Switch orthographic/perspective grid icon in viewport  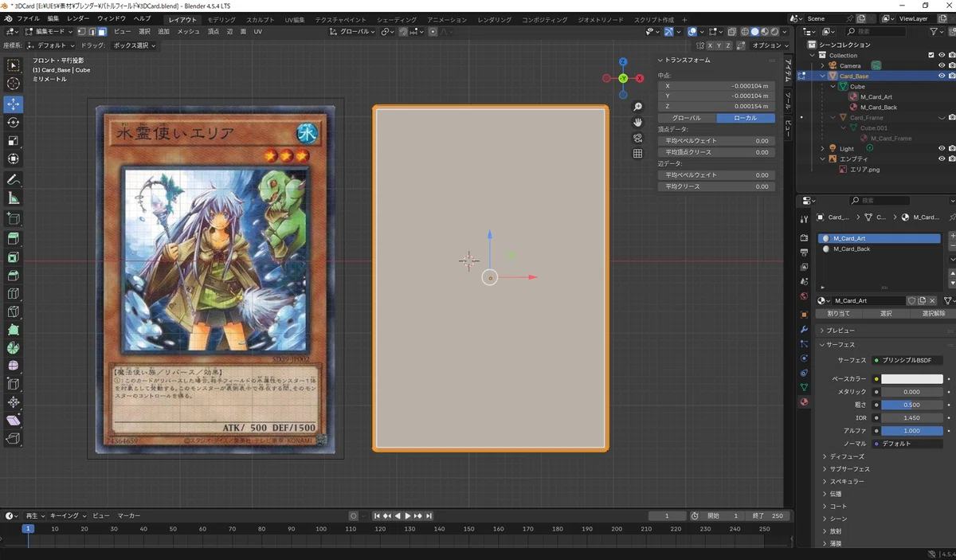pyautogui.click(x=637, y=153)
